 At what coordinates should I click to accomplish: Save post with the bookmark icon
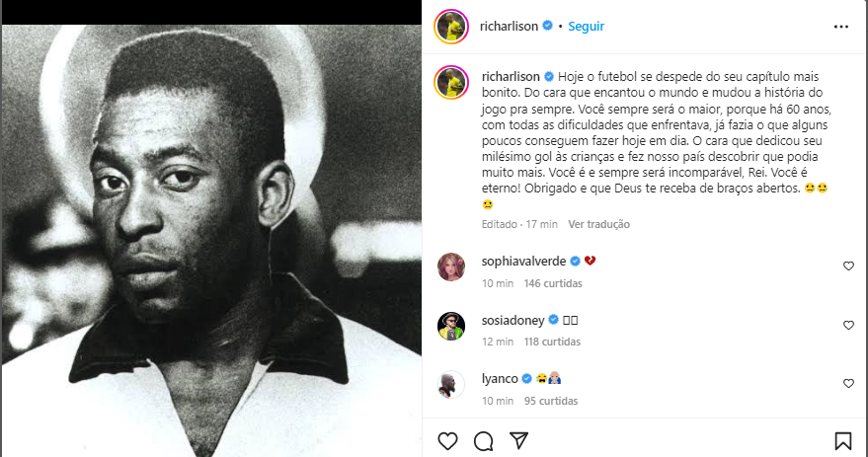coord(843,440)
